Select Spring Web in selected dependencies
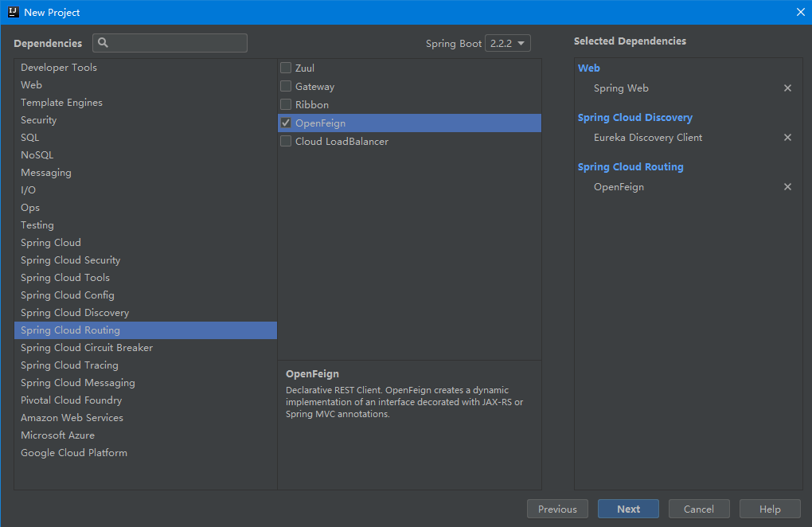812x527 pixels. 621,88
